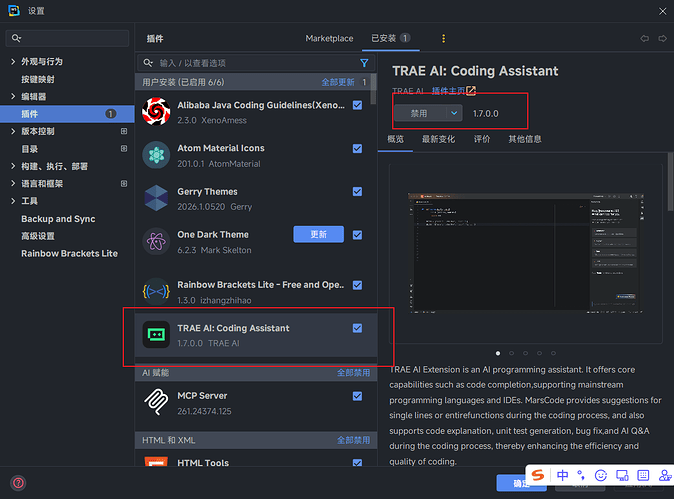Toggle MCP Server plugin checkbox
The image size is (674, 499).
coord(357,396)
